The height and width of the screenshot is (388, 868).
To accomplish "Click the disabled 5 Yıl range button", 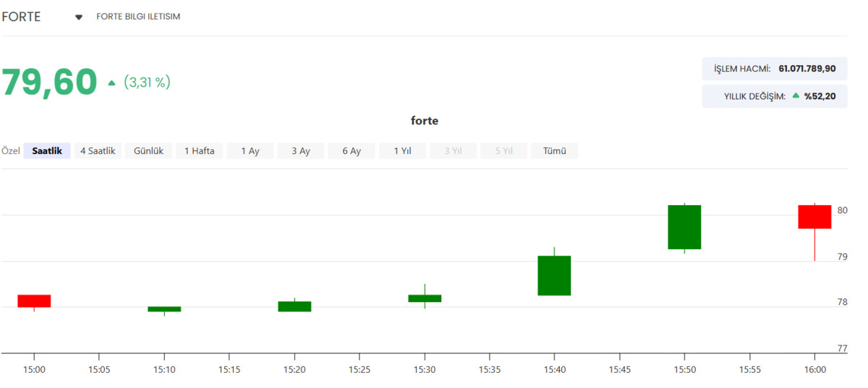I will pyautogui.click(x=504, y=151).
